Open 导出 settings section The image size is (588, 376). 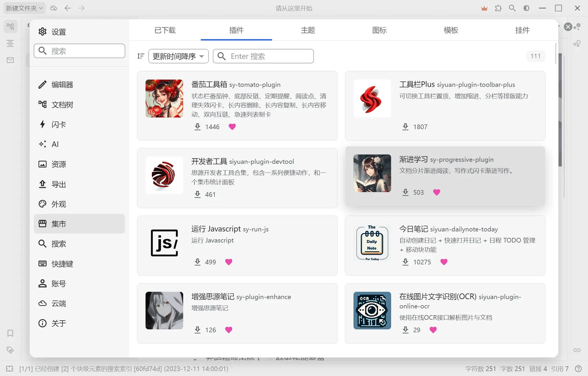tap(79, 184)
